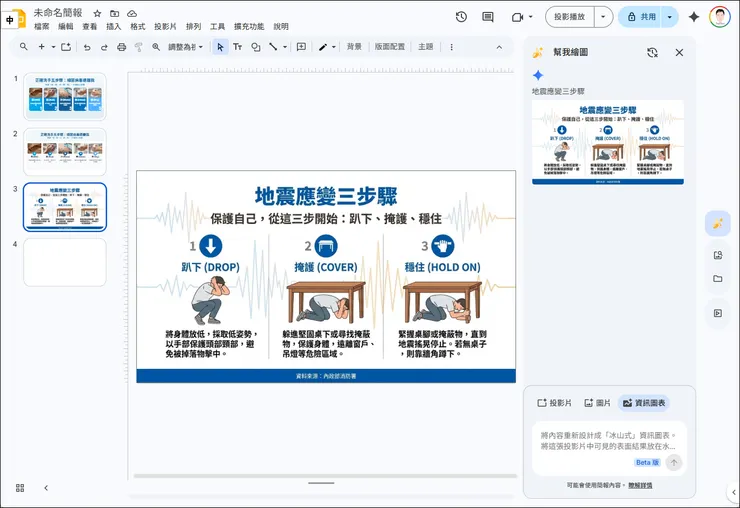Undo the last action
This screenshot has height=508, width=740.
pos(87,47)
